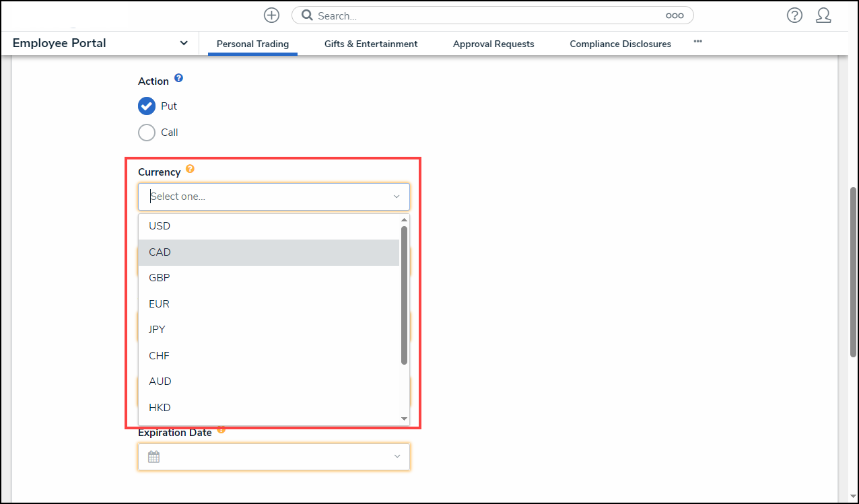859x504 pixels.
Task: Select the Put radio option
Action: tap(147, 106)
